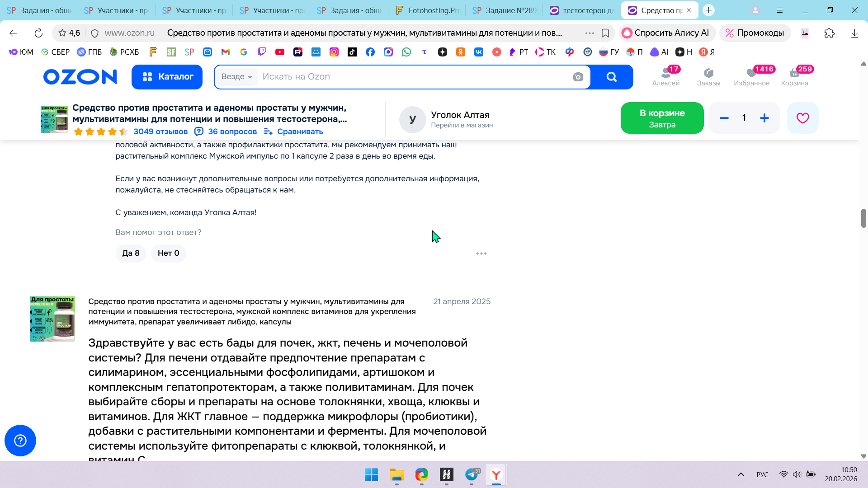Image resolution: width=868 pixels, height=488 pixels.
Task: Add product to favorites with heart icon
Action: click(x=802, y=118)
